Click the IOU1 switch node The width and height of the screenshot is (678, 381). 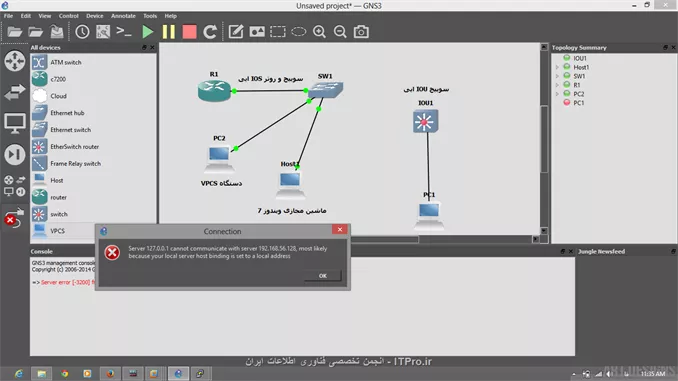[x=425, y=122]
